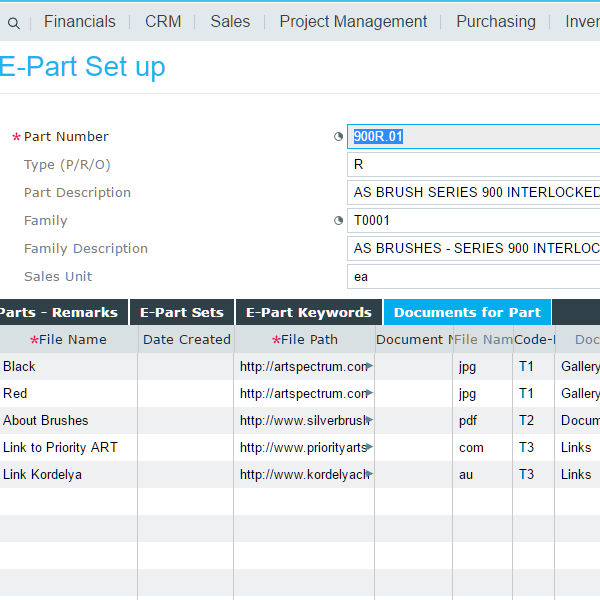Image resolution: width=600 pixels, height=600 pixels.
Task: Click the search magnifier icon
Action: (14, 22)
